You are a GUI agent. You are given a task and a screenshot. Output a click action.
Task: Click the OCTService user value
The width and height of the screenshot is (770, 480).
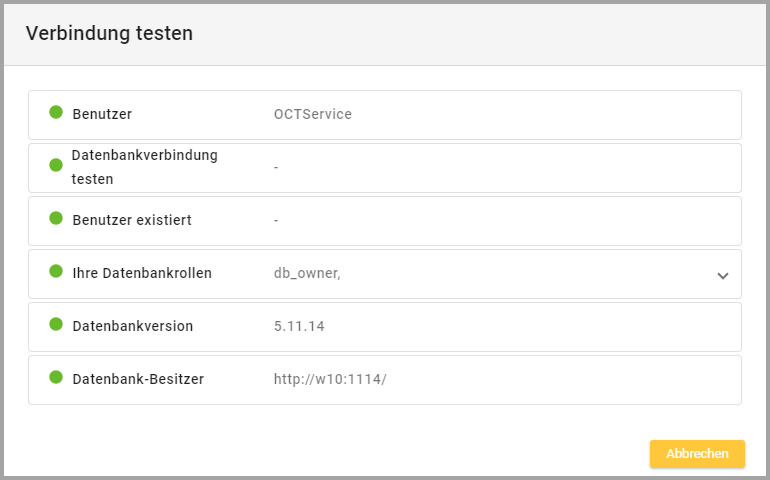tap(313, 115)
